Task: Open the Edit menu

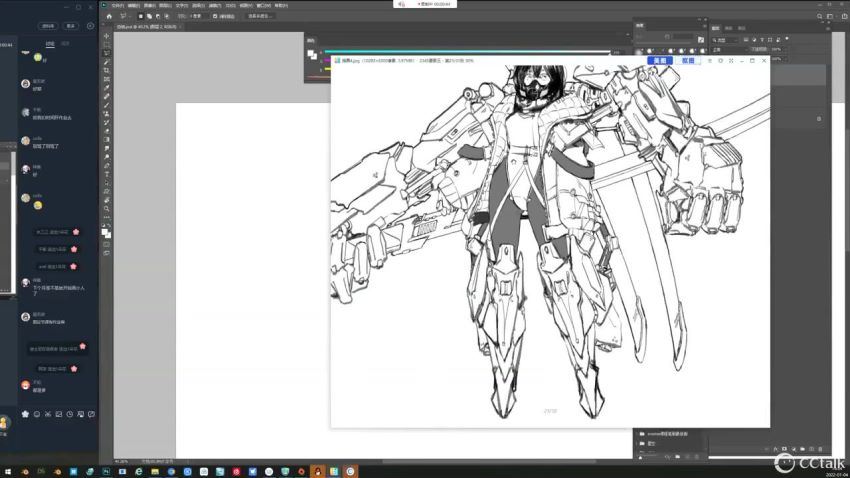Action: pyautogui.click(x=133, y=5)
